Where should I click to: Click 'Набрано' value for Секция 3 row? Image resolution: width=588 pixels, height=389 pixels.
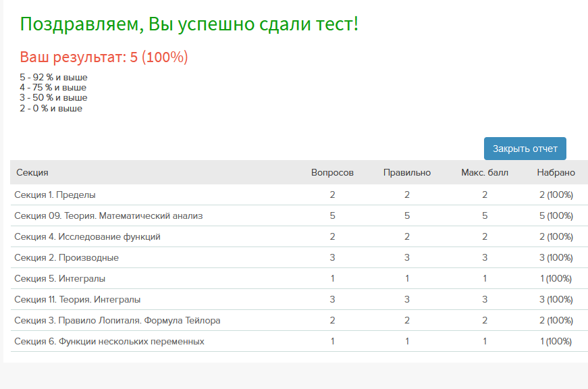click(556, 320)
